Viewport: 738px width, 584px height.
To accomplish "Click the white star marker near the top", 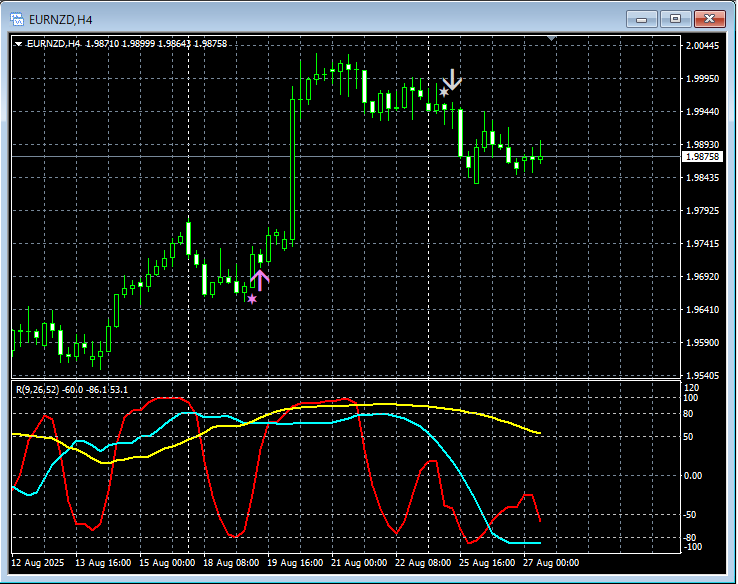I will pos(444,92).
